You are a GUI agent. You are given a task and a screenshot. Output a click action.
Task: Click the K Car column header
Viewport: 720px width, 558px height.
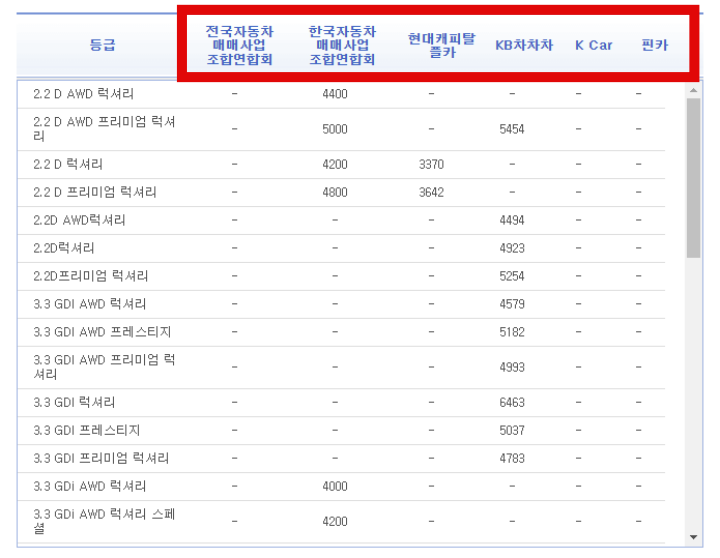(x=593, y=45)
